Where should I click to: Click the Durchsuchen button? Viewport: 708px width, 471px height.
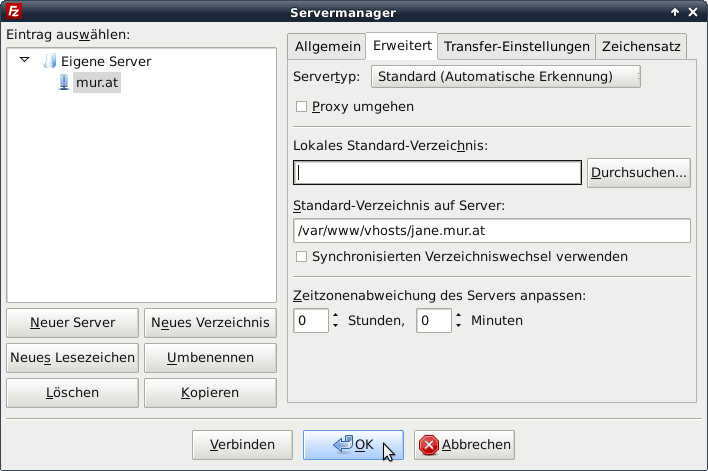[639, 173]
